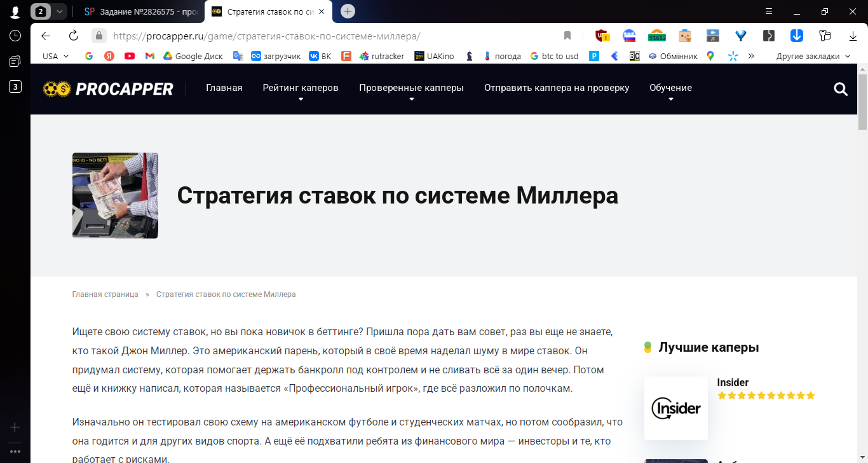Open the Google Диск bookmark

point(193,56)
